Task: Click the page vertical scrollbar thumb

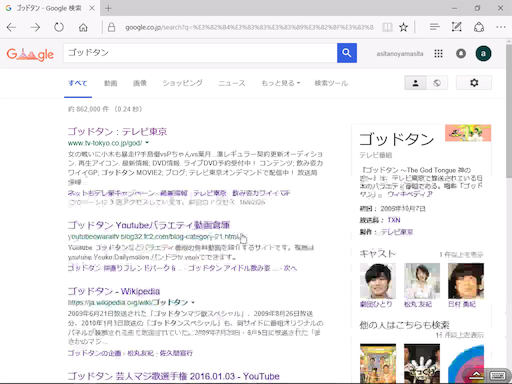Action: pos(509,112)
